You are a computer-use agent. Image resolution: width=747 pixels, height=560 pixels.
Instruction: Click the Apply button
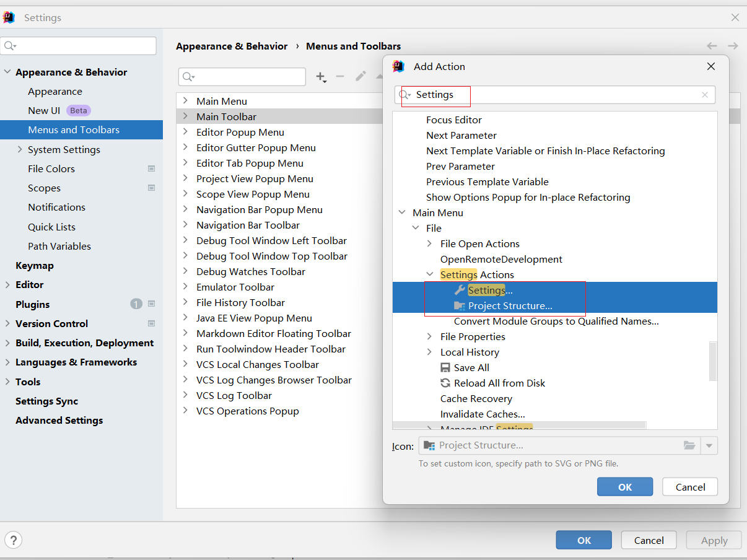coord(713,540)
